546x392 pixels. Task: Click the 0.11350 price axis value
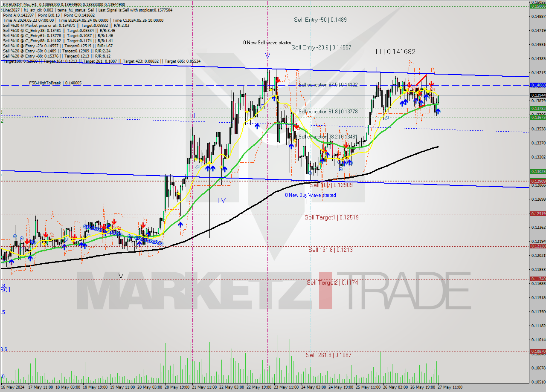[x=538, y=311]
